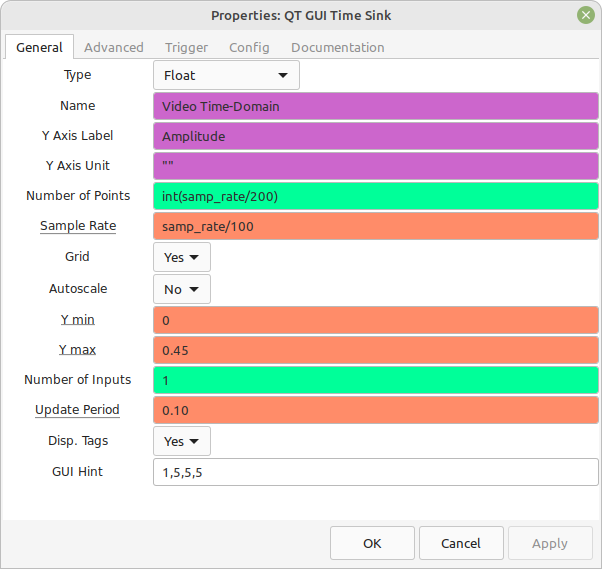
Task: Edit the Name field Video Time-Domain
Action: [376, 106]
